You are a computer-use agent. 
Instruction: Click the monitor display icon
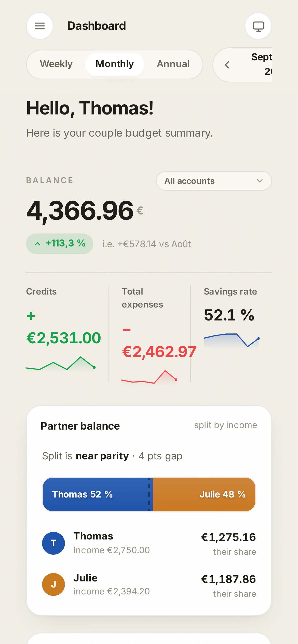click(x=258, y=26)
